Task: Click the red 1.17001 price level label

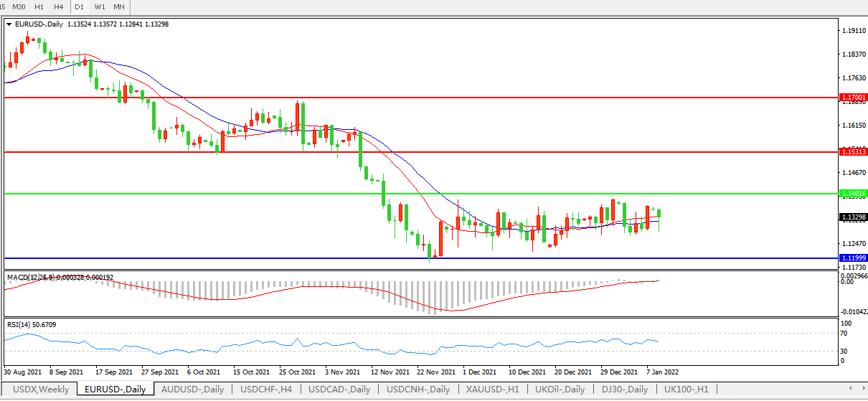Action: [854, 97]
